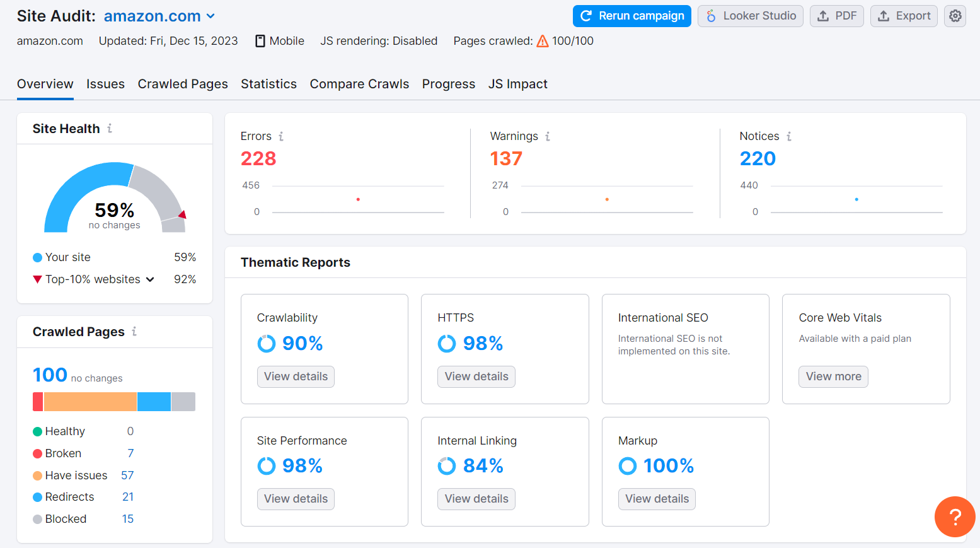Screen dimensions: 980x548
Task: View details for Site Performance report
Action: point(296,499)
